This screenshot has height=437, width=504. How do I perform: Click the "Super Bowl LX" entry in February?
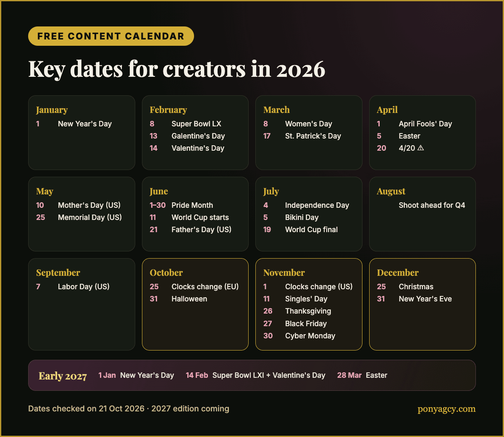[x=196, y=124]
